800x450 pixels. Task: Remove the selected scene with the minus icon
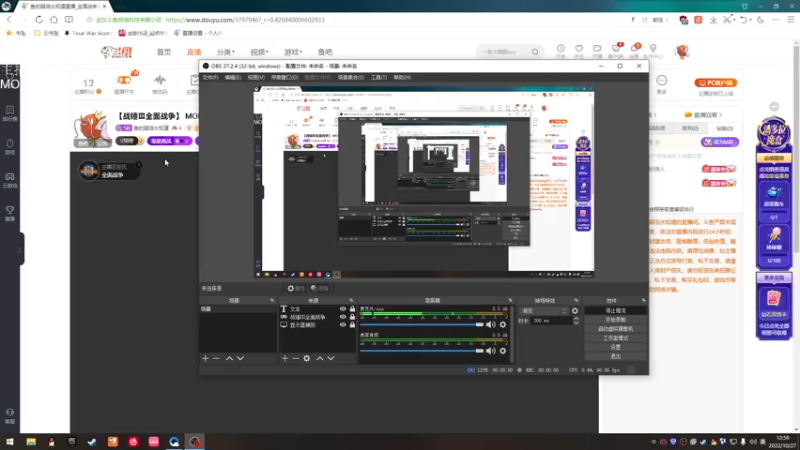click(x=216, y=359)
